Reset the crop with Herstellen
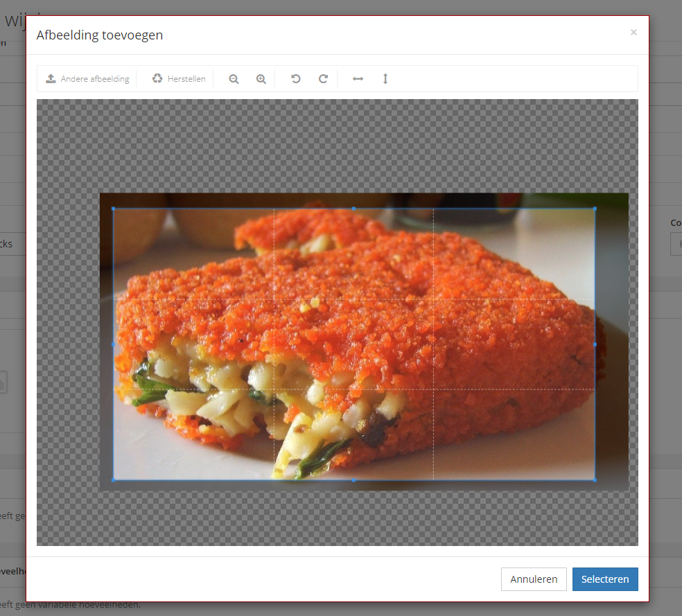Screen dimensions: 682x616 coord(179,79)
